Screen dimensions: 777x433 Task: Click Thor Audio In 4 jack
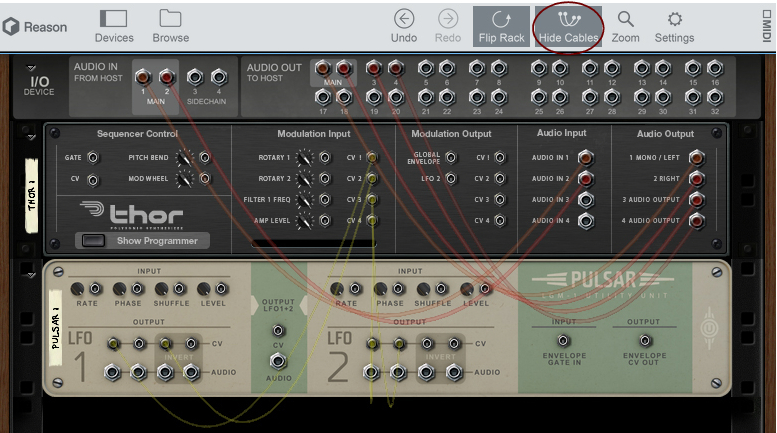(x=585, y=221)
